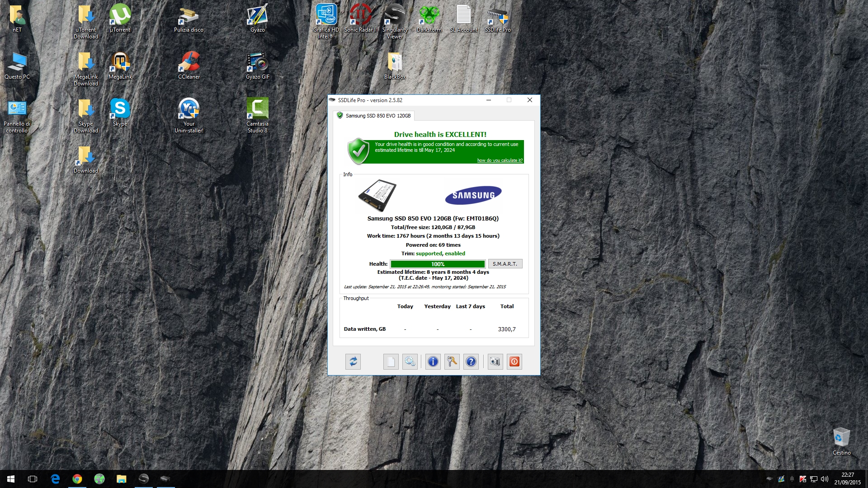Open the Task View taskbar button

coord(33,479)
